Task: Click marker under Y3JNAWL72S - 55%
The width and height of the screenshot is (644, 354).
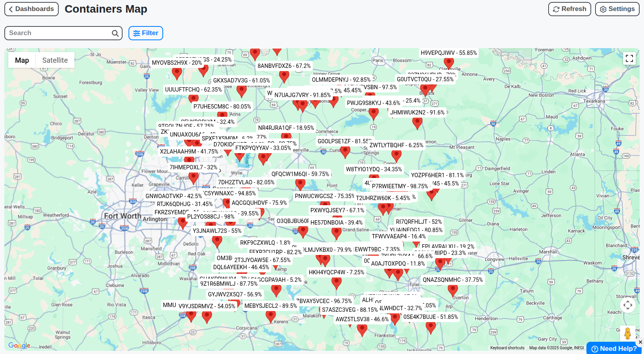Action: (x=217, y=242)
